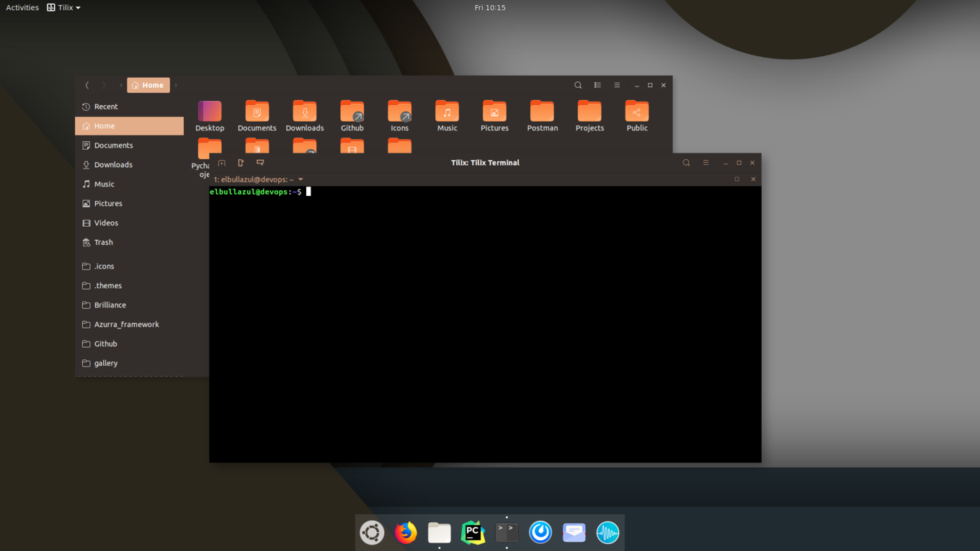Open PyCharm from the dock

tap(473, 533)
